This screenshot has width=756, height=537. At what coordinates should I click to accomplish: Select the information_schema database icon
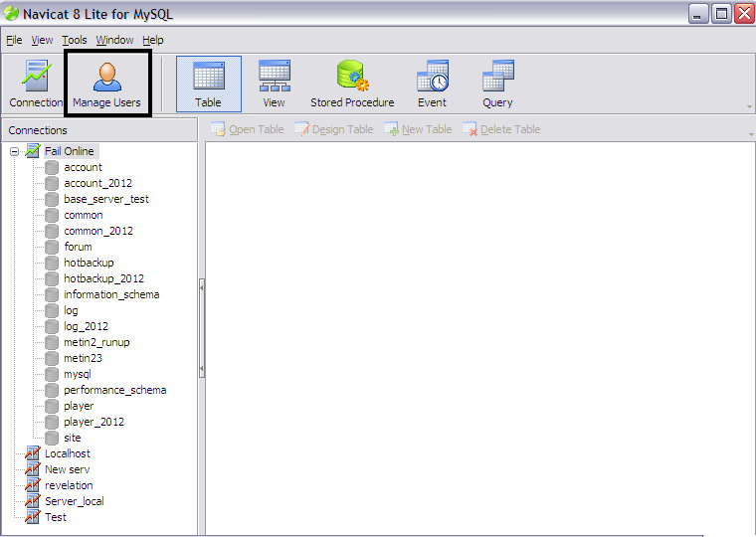[x=52, y=294]
